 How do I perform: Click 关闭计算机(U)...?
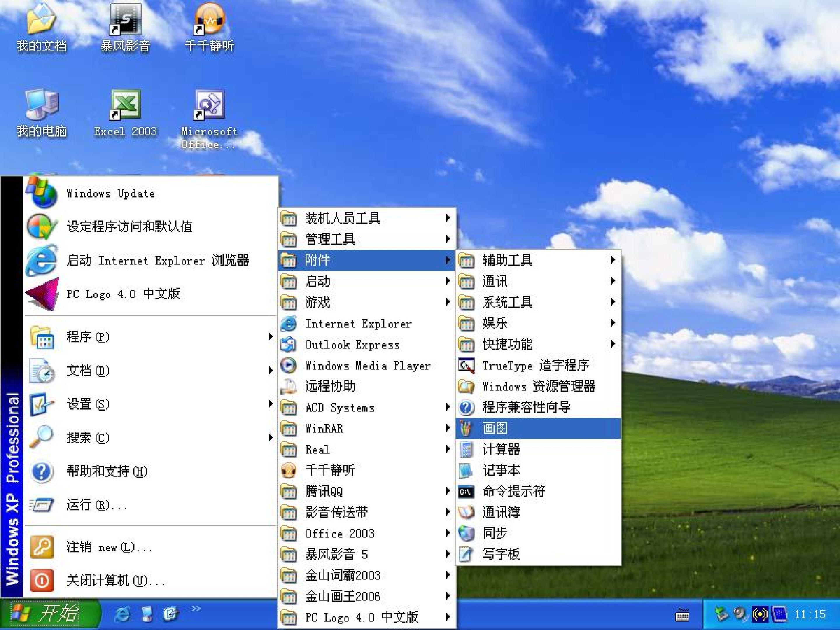tap(151, 581)
